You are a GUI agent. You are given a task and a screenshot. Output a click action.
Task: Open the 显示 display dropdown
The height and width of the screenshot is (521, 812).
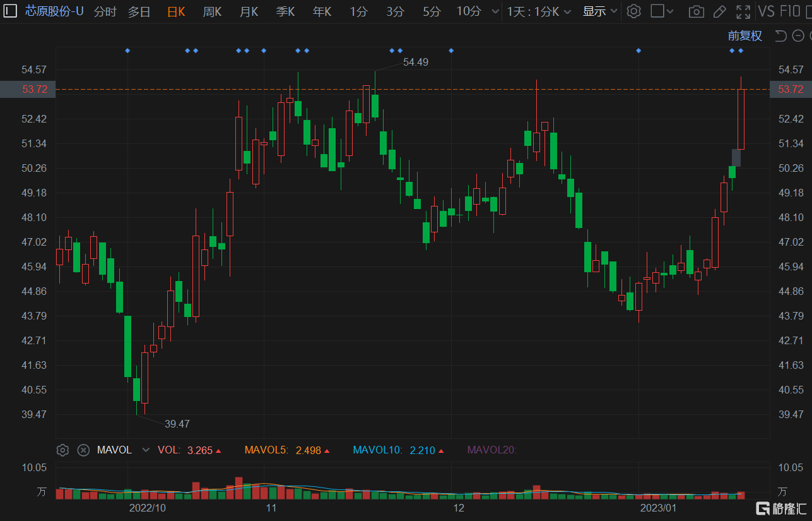(599, 11)
